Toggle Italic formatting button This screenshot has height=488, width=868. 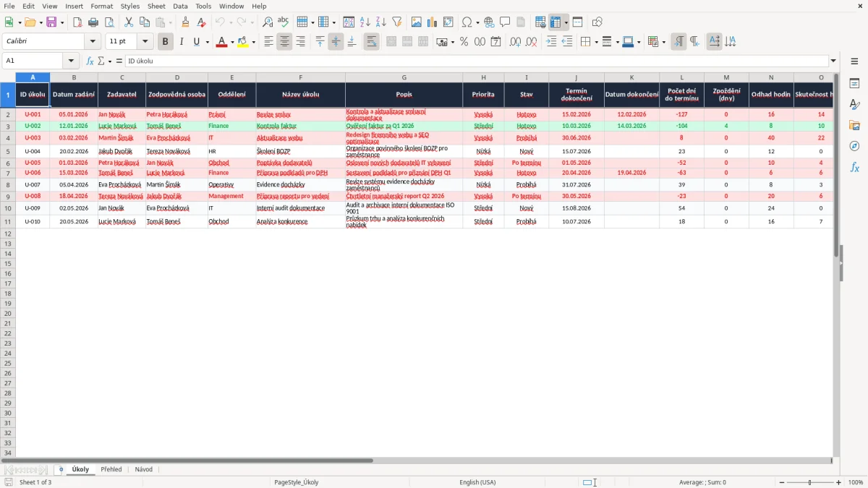tap(182, 42)
